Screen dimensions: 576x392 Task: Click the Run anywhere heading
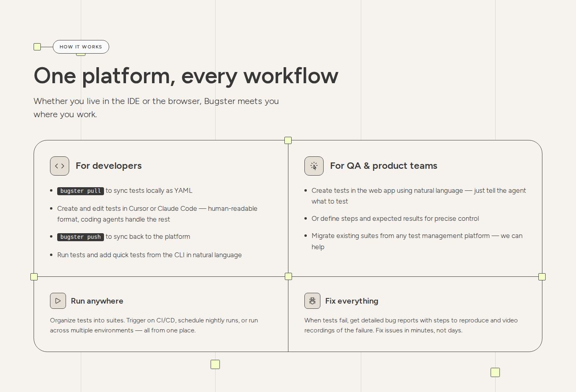click(x=97, y=301)
